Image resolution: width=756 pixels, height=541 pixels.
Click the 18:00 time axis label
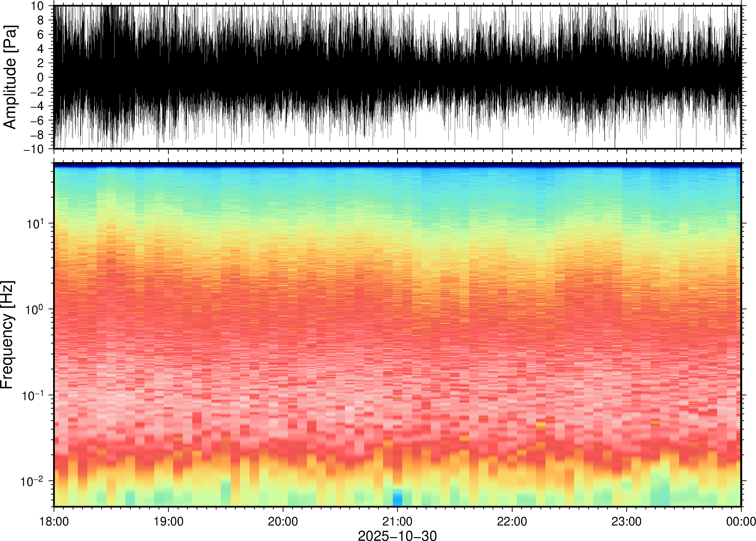54,521
